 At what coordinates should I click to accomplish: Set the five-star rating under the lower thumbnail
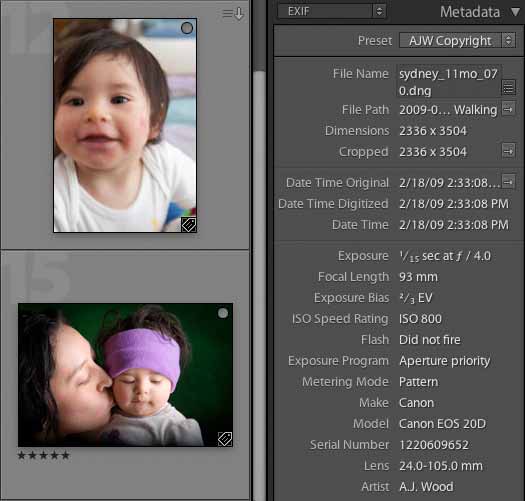click(44, 455)
